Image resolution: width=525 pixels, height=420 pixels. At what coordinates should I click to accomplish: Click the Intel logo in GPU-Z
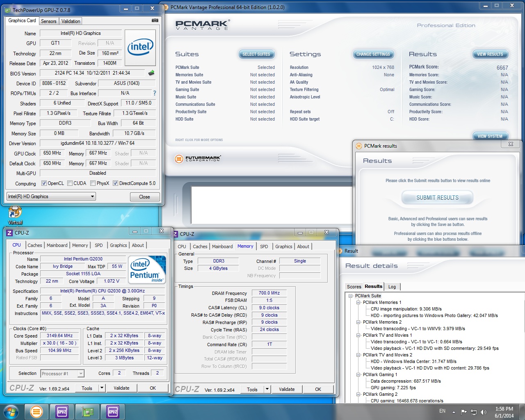[x=140, y=48]
